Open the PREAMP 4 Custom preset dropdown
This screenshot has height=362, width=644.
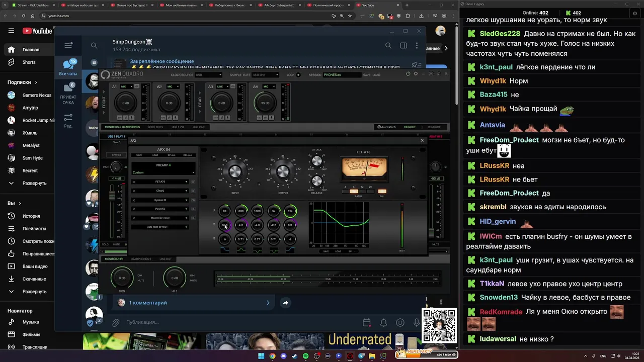pos(163,172)
